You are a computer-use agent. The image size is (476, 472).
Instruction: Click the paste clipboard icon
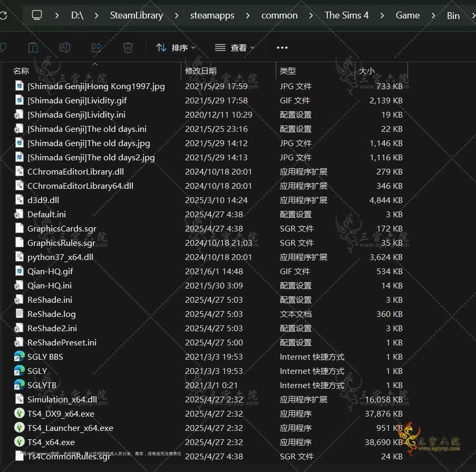coord(33,47)
